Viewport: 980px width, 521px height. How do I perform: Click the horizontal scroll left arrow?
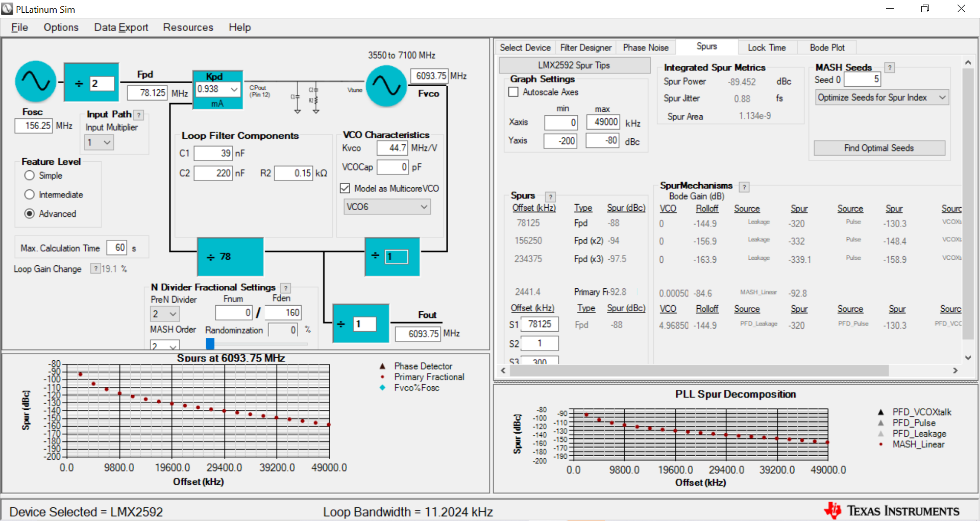point(503,370)
